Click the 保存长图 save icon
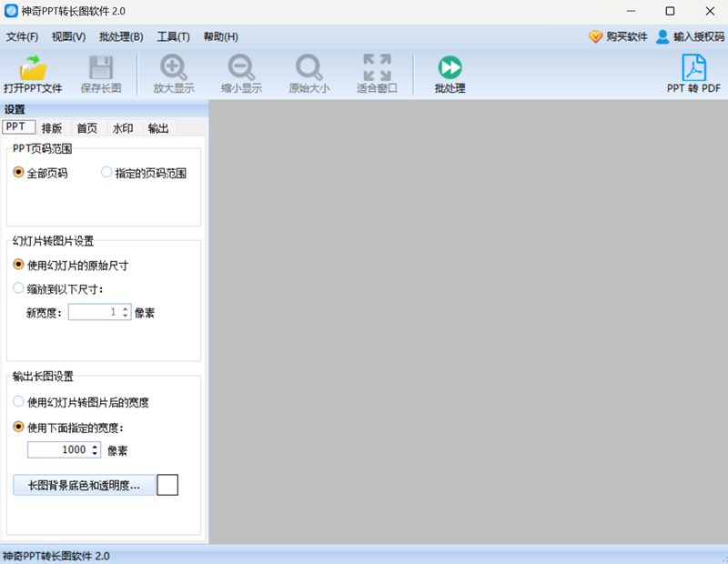Viewport: 728px width, 564px height. point(100,73)
